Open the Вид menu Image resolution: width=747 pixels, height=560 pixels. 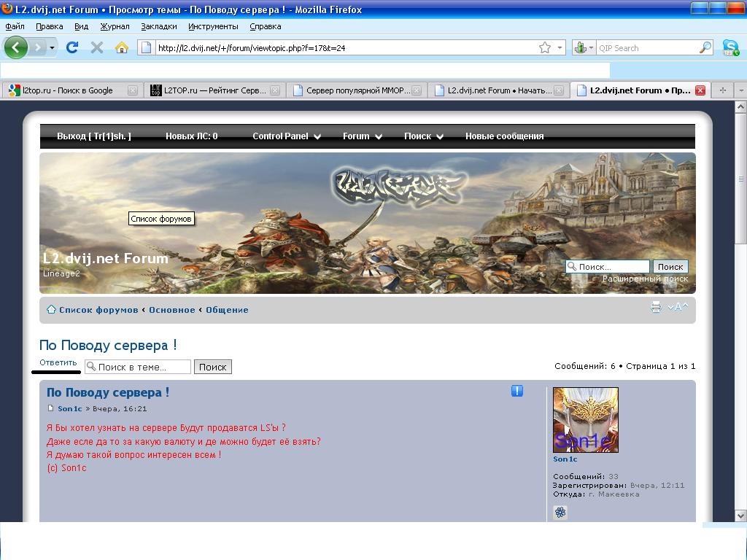(82, 26)
